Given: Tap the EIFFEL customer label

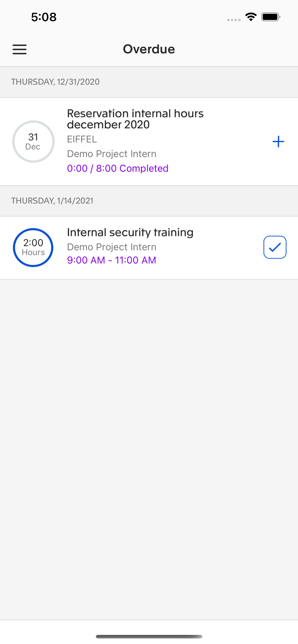Looking at the screenshot, I should click(82, 139).
